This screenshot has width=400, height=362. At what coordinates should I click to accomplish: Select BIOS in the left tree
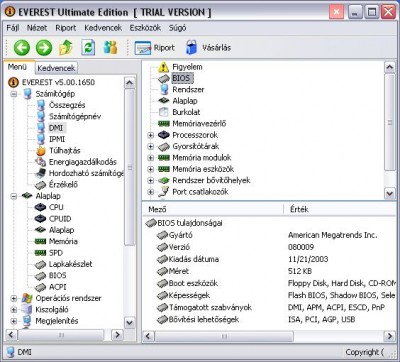point(57,276)
